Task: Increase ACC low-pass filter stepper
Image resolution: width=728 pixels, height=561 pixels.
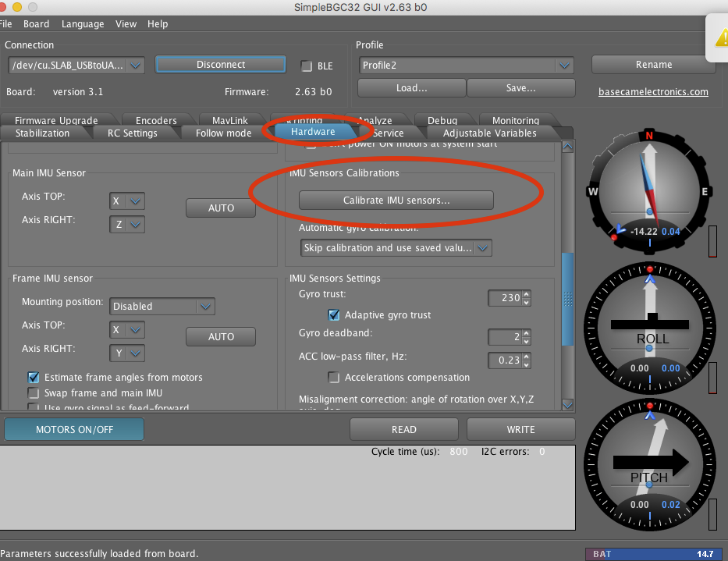Action: pos(527,357)
